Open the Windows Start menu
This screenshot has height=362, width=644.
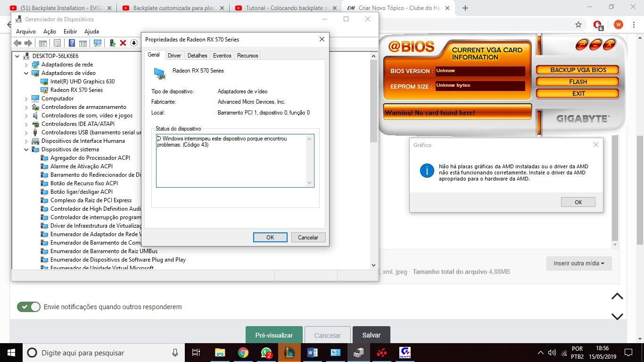pyautogui.click(x=11, y=353)
